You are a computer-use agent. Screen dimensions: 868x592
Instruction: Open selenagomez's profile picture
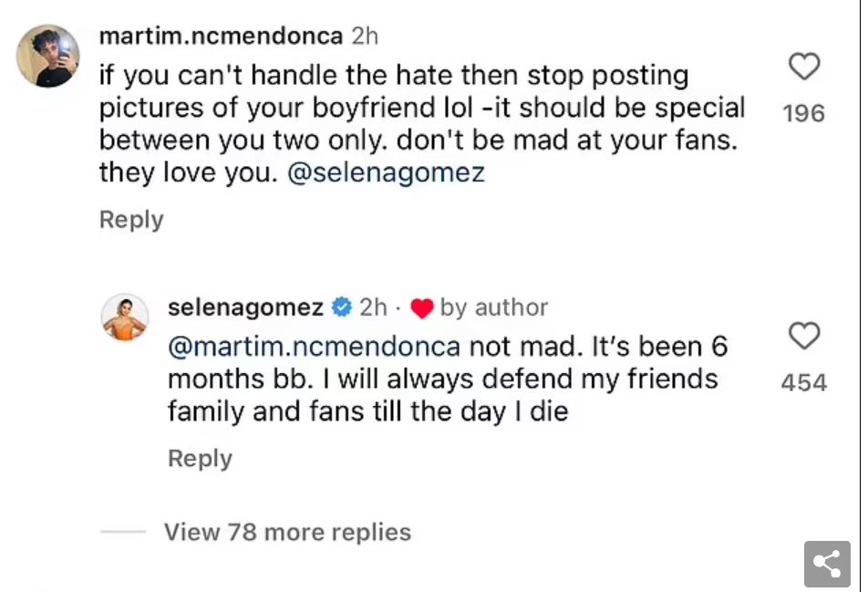coord(125,317)
